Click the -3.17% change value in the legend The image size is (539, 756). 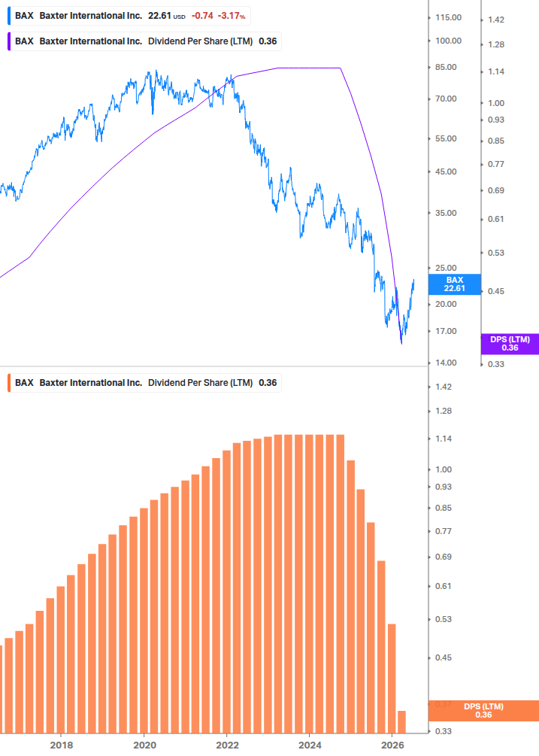pyautogui.click(x=232, y=16)
